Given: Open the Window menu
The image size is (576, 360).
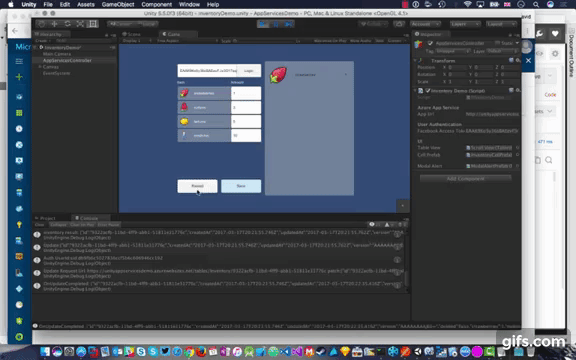Looking at the screenshot, I should [x=189, y=4].
